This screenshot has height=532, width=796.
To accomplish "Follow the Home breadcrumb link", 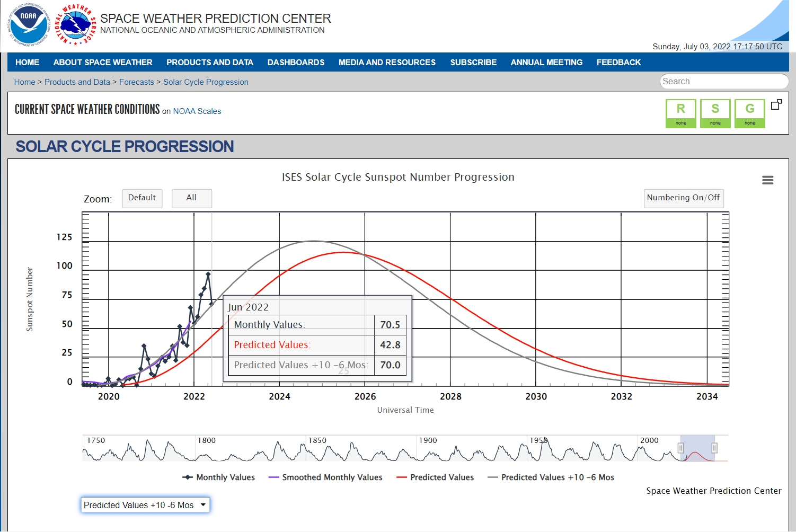I will coord(25,82).
